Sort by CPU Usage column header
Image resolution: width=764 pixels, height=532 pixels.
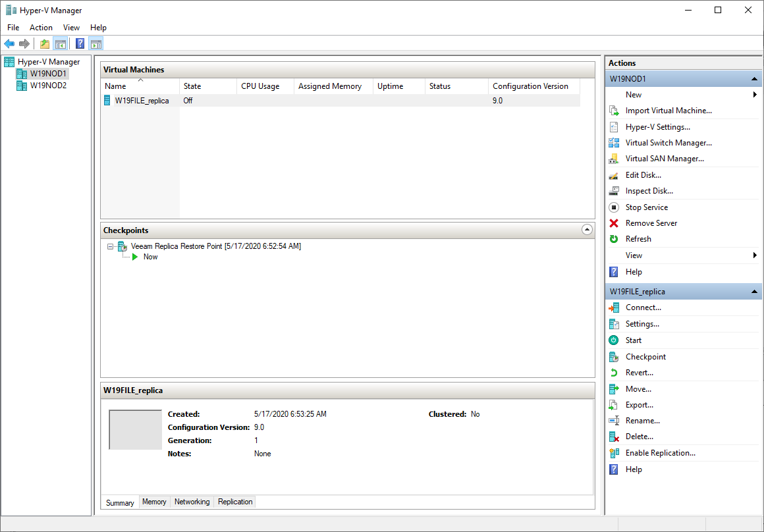click(x=265, y=86)
